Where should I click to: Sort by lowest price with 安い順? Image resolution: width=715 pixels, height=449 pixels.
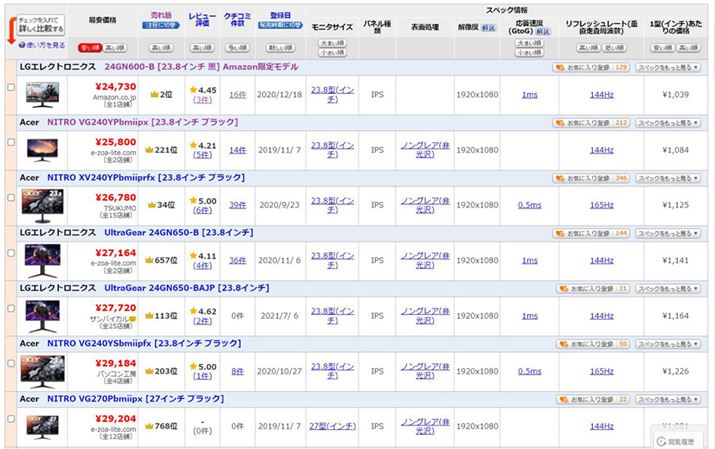point(88,46)
